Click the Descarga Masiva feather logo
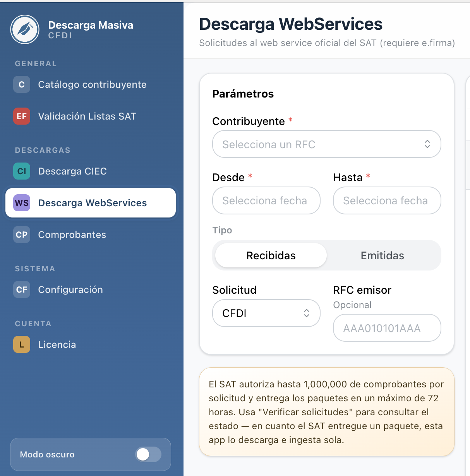Screen dimensions: 470x476 pyautogui.click(x=25, y=29)
